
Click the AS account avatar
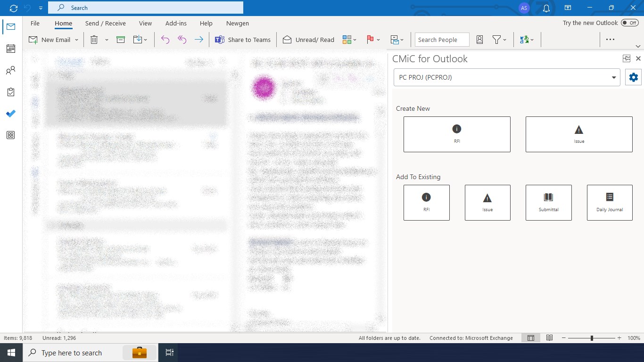click(x=524, y=8)
